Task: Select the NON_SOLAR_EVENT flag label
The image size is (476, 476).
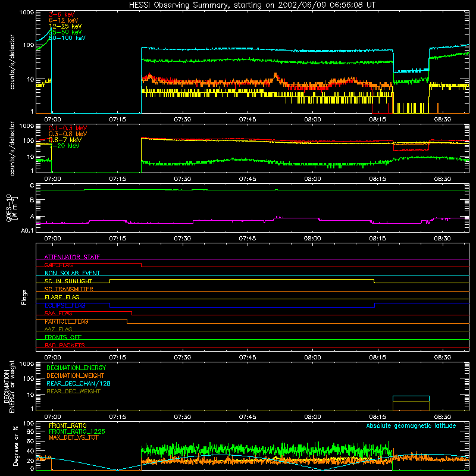Action: coord(72,273)
